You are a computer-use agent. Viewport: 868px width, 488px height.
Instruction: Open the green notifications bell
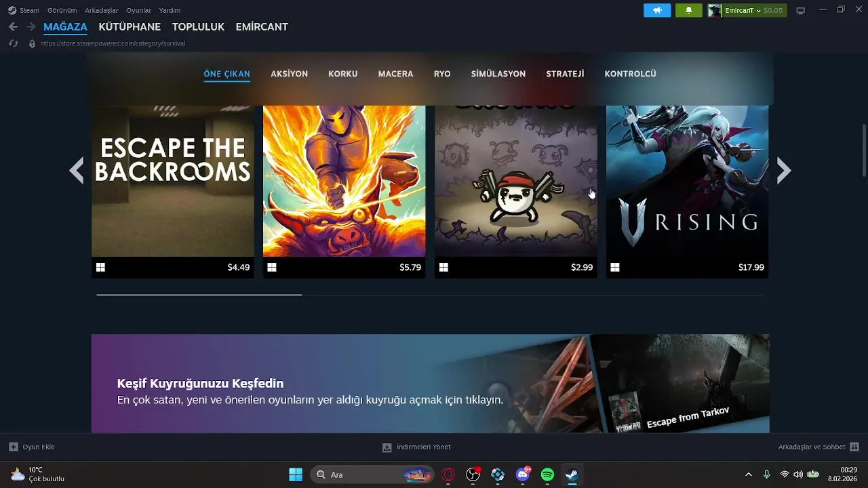pos(689,10)
